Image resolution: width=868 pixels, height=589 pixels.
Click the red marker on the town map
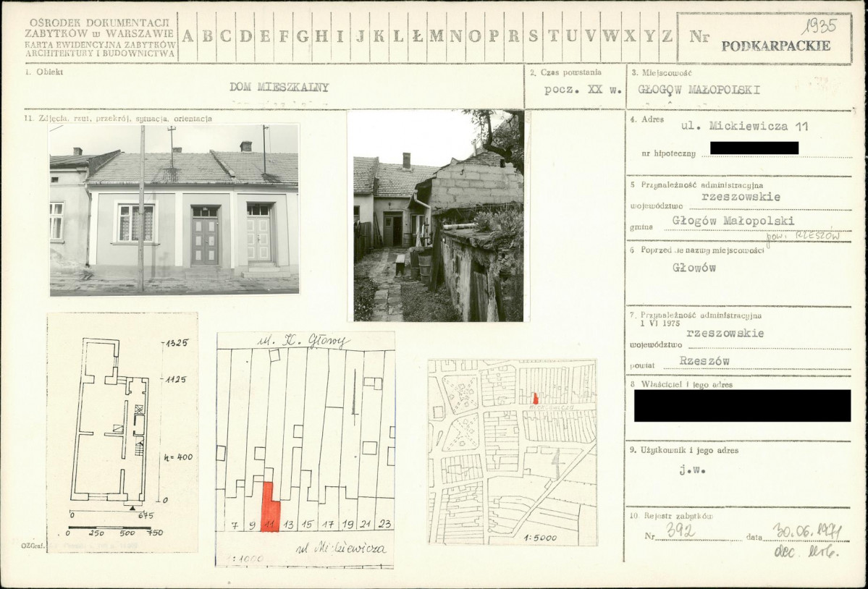535,398
